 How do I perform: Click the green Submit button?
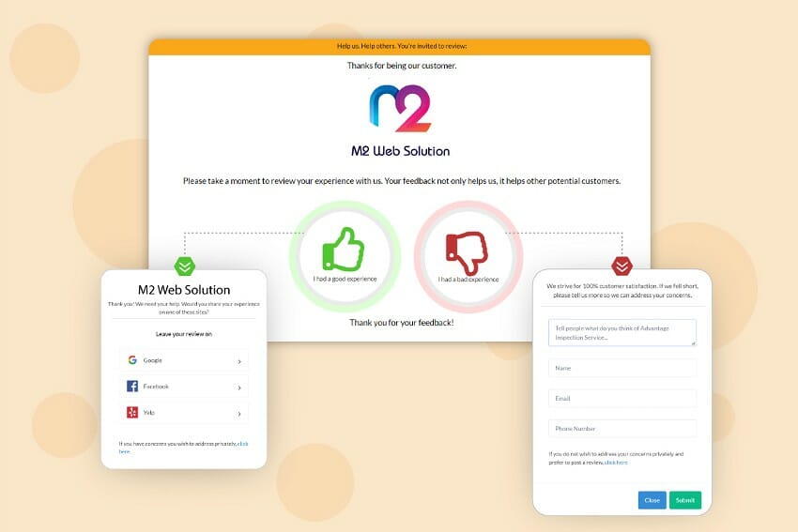coord(685,500)
